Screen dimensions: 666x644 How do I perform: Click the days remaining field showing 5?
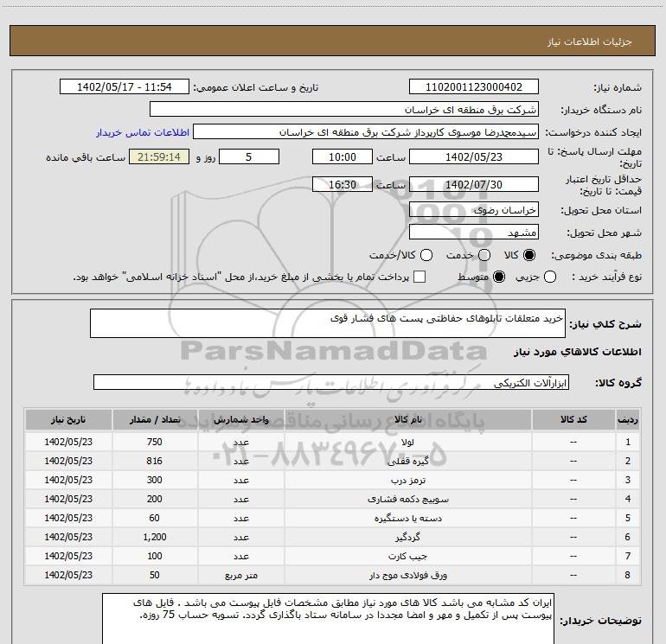[x=249, y=156]
